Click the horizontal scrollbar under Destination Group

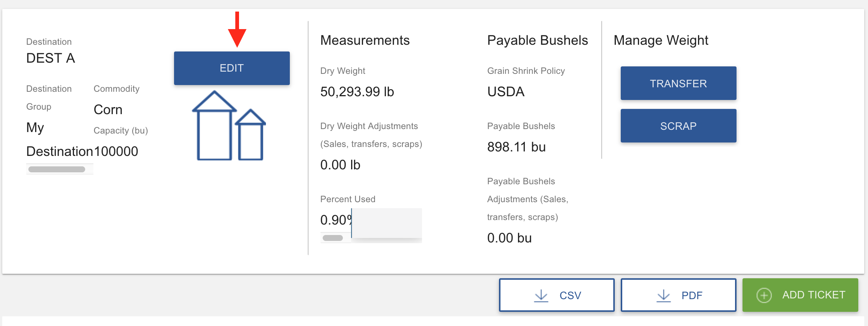pos(57,169)
